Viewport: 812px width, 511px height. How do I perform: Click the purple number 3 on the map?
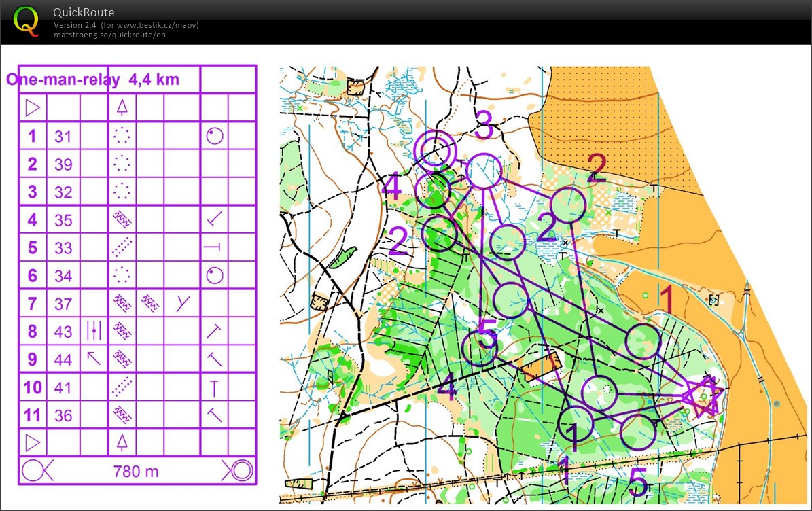coord(483,126)
